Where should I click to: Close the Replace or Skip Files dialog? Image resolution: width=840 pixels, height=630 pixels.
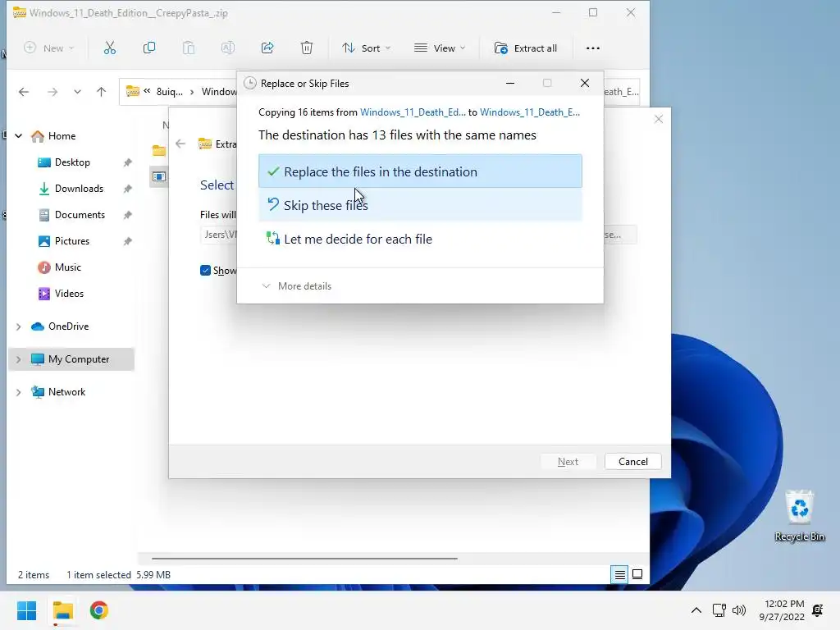584,83
